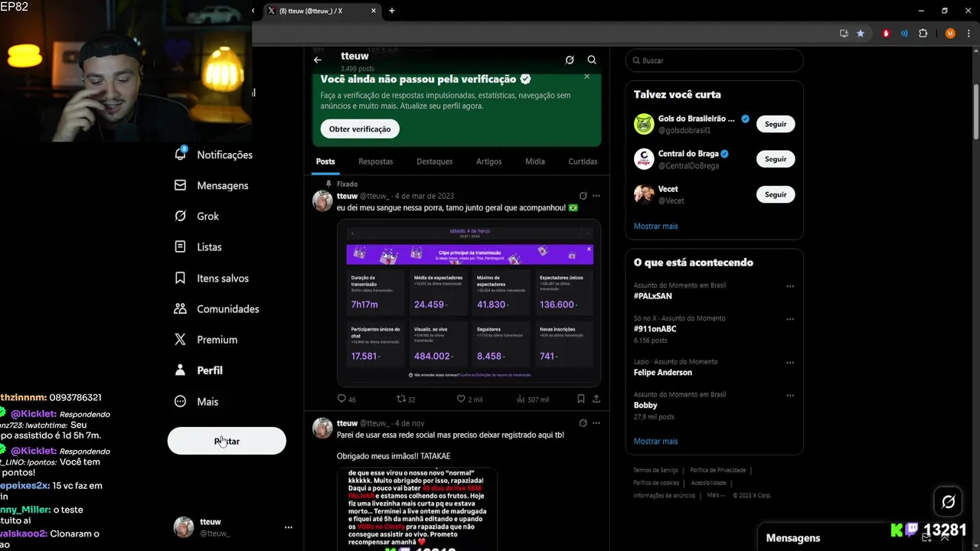980x551 pixels.
Task: Expand the Mensagens drawer at bottom
Action: pyautogui.click(x=945, y=538)
